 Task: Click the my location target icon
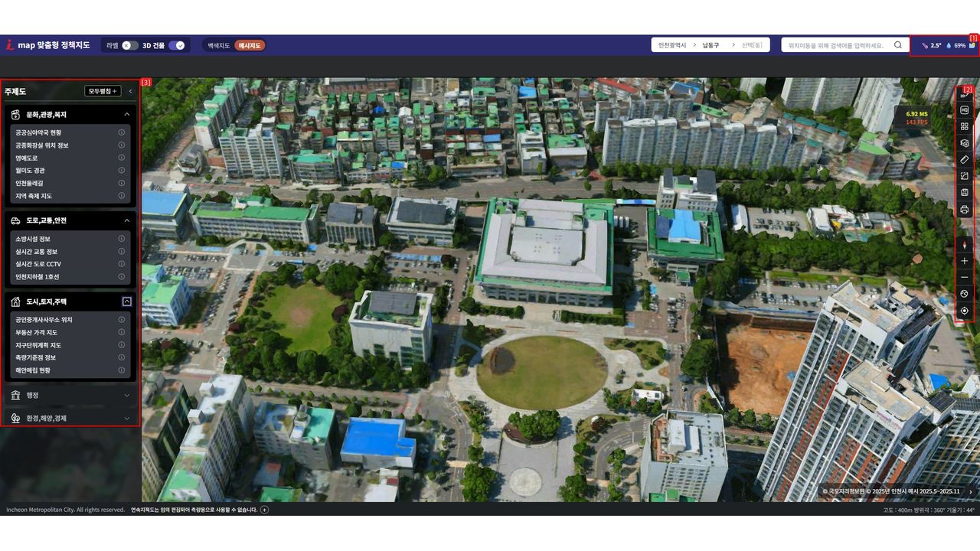pyautogui.click(x=964, y=311)
